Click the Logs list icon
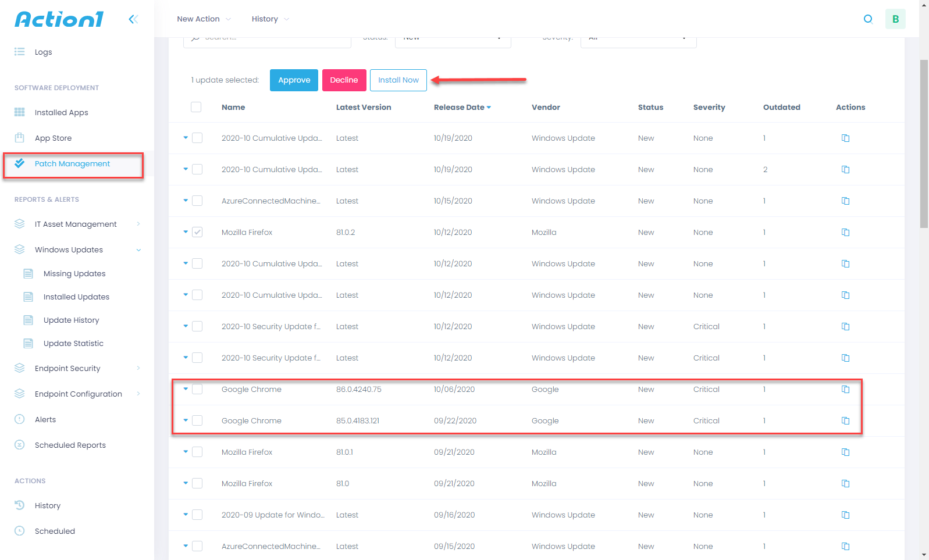The width and height of the screenshot is (929, 560). 20,52
